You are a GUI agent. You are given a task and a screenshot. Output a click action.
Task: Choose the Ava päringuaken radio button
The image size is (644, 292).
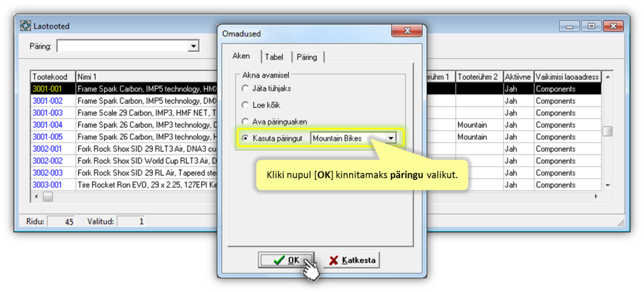(x=246, y=121)
